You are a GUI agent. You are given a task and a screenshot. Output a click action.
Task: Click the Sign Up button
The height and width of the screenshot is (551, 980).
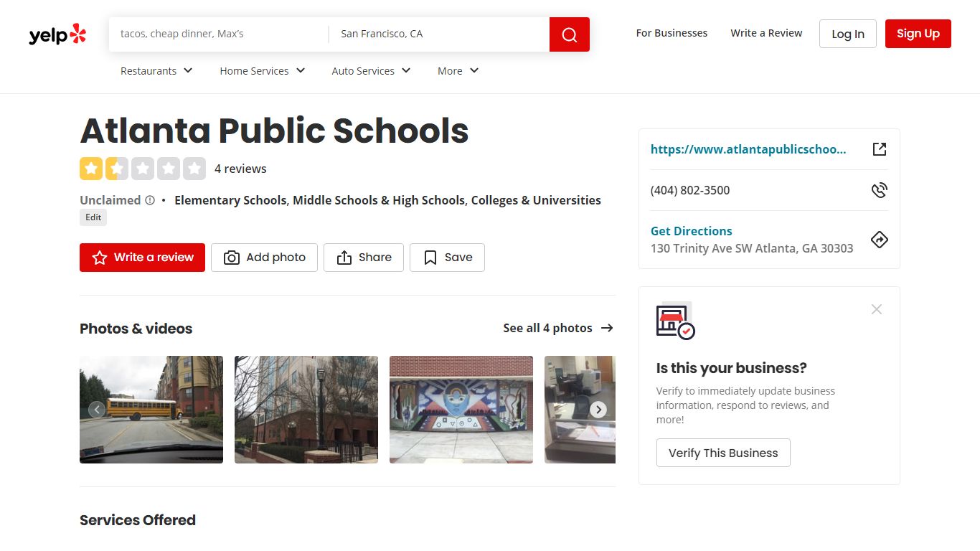pyautogui.click(x=918, y=34)
